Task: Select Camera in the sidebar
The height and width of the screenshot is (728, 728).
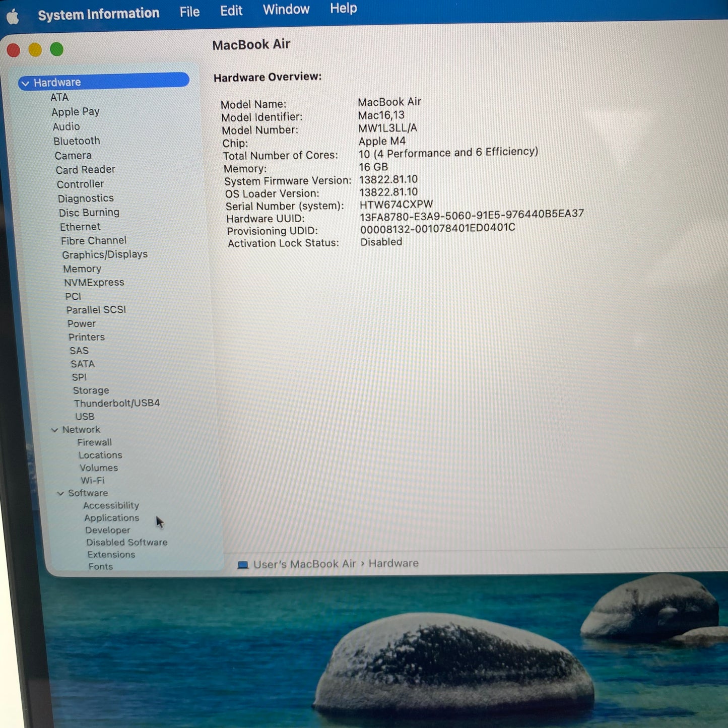Action: click(73, 156)
